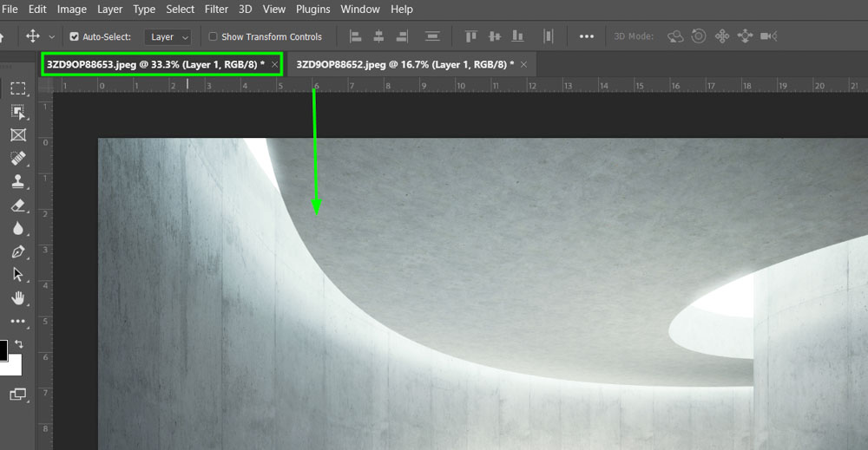
Task: Click Distribute vertically icon
Action: pos(432,36)
